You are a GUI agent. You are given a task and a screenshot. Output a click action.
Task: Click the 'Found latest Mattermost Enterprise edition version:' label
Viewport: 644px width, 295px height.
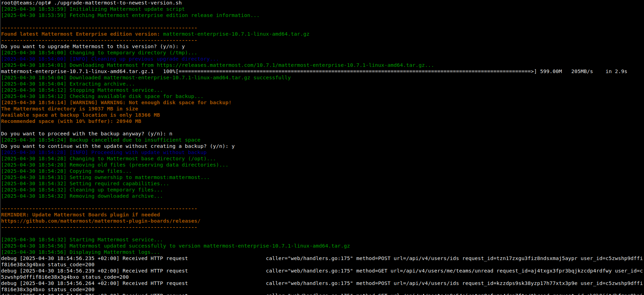click(x=80, y=34)
